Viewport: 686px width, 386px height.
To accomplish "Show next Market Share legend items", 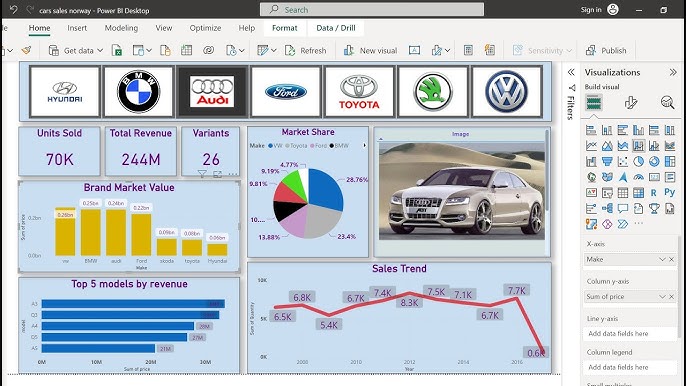I will [364, 145].
